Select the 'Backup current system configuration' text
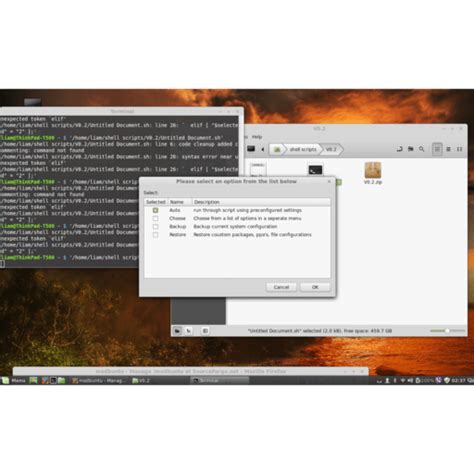The width and height of the screenshot is (474, 474). 235,227
